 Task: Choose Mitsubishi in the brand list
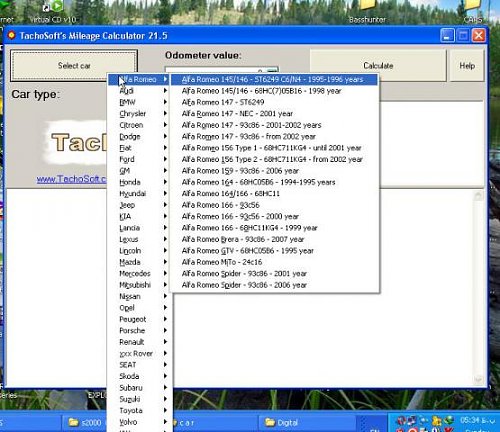point(140,285)
